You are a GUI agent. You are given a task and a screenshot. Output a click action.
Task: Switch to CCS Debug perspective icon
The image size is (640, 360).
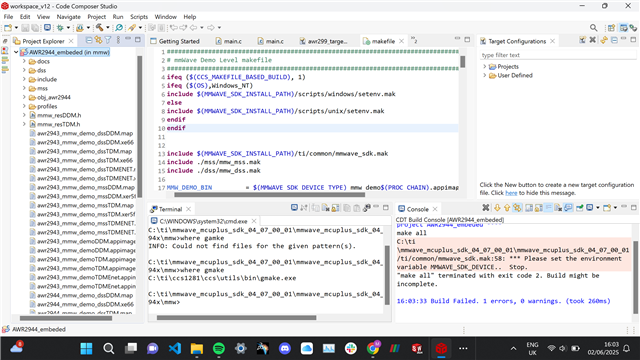click(633, 28)
